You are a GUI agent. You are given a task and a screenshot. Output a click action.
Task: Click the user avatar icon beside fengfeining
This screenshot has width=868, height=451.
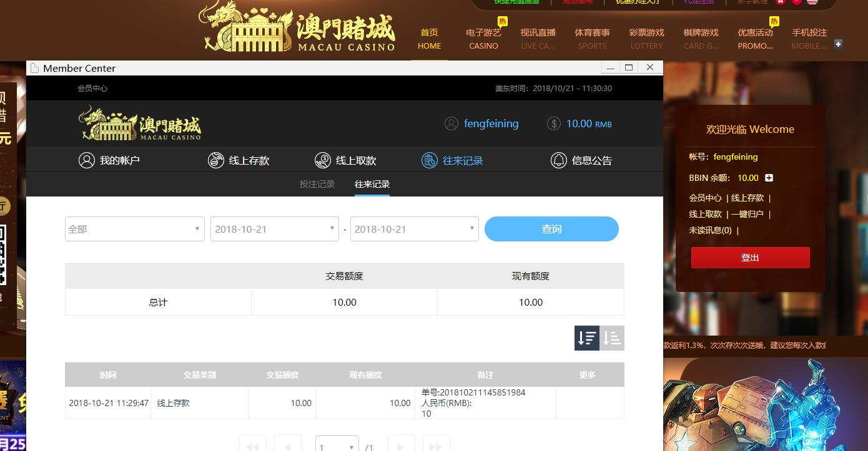point(451,124)
